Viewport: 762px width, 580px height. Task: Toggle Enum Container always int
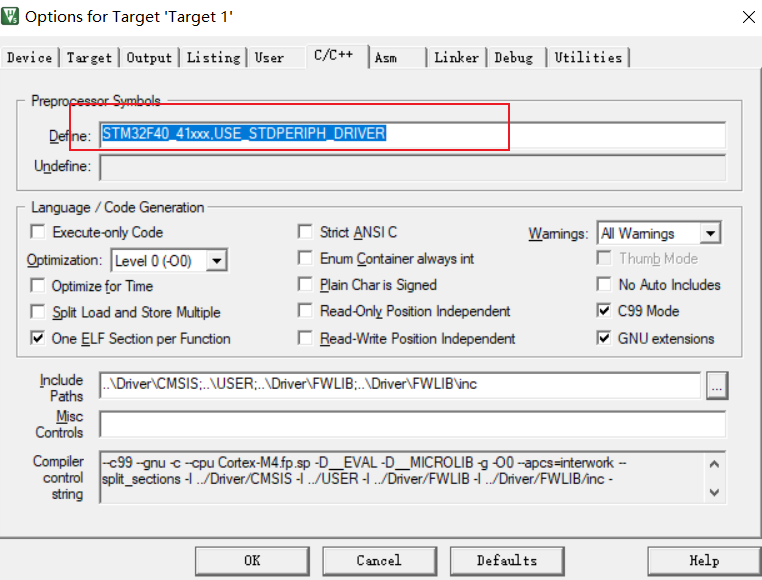305,258
